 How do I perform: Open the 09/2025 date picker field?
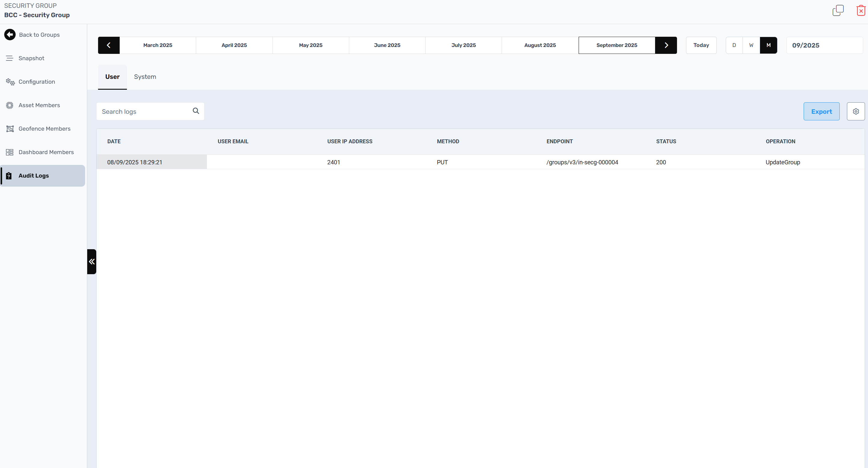click(824, 45)
